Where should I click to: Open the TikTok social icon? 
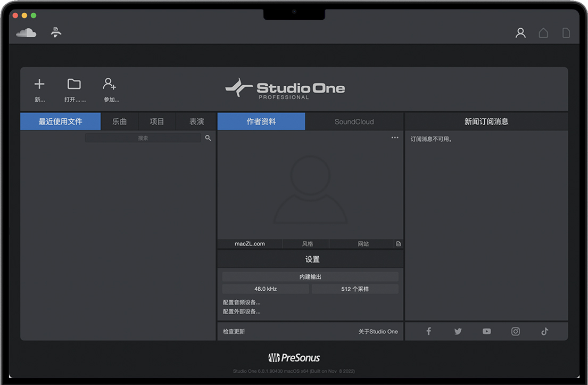(x=544, y=331)
